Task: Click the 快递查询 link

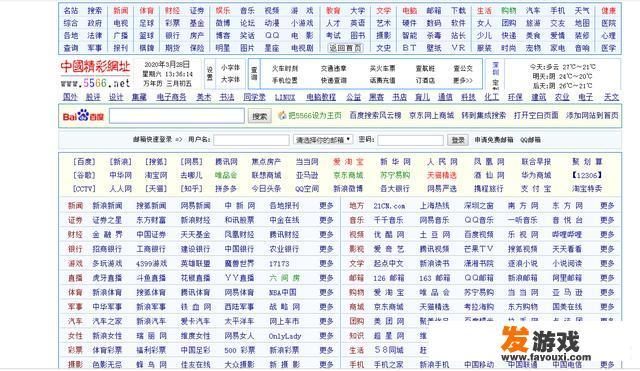Action: (x=333, y=80)
